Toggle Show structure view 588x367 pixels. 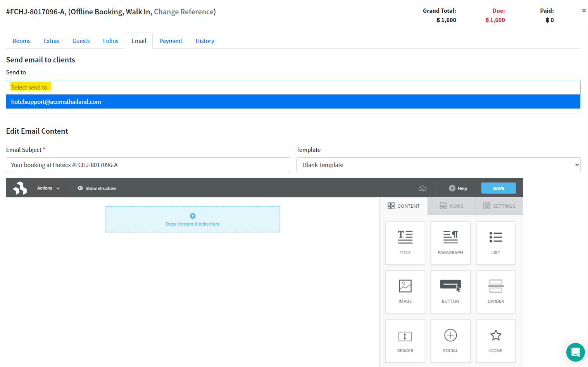[x=97, y=188]
